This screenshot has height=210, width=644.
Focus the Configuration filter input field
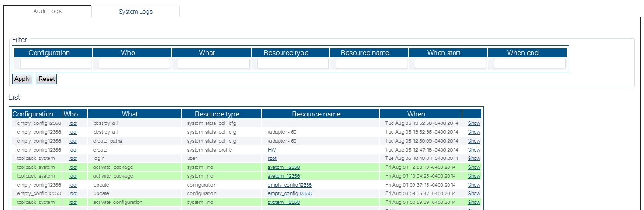tap(56, 64)
